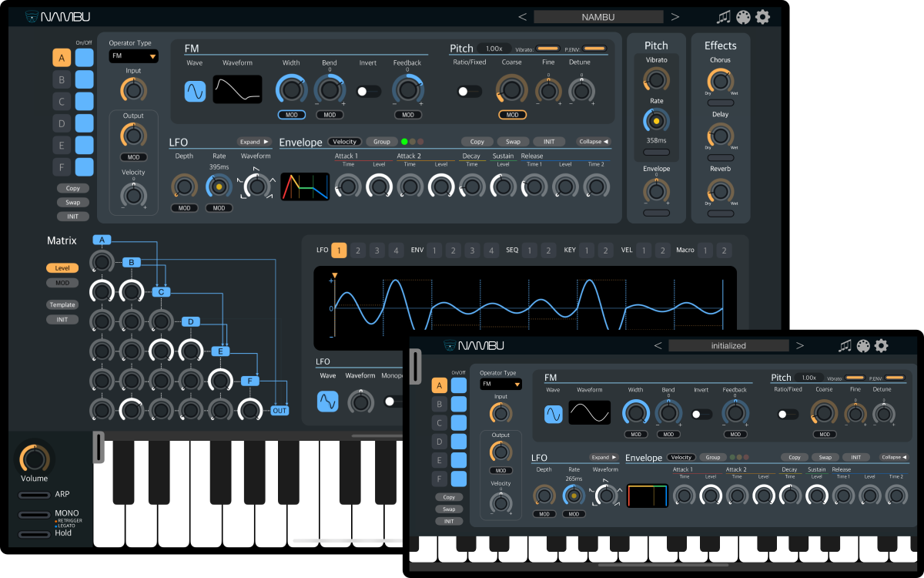Click LFO Wave icon below modulation graph

[328, 401]
